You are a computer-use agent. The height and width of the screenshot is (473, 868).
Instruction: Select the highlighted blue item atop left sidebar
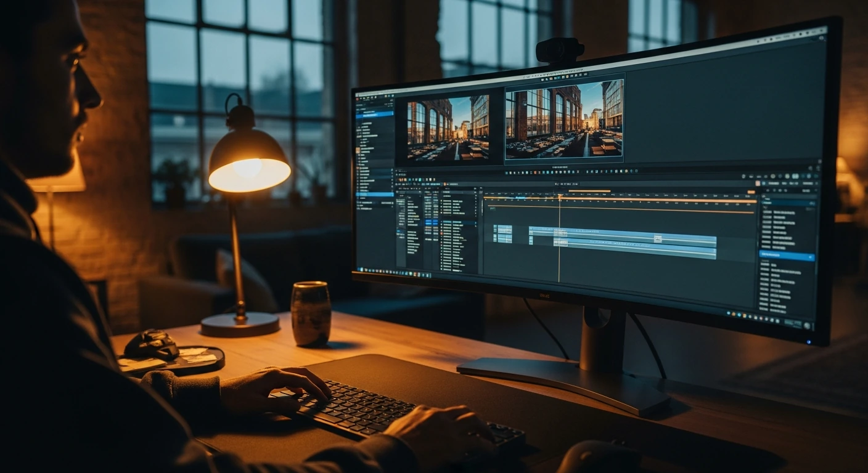(x=374, y=115)
